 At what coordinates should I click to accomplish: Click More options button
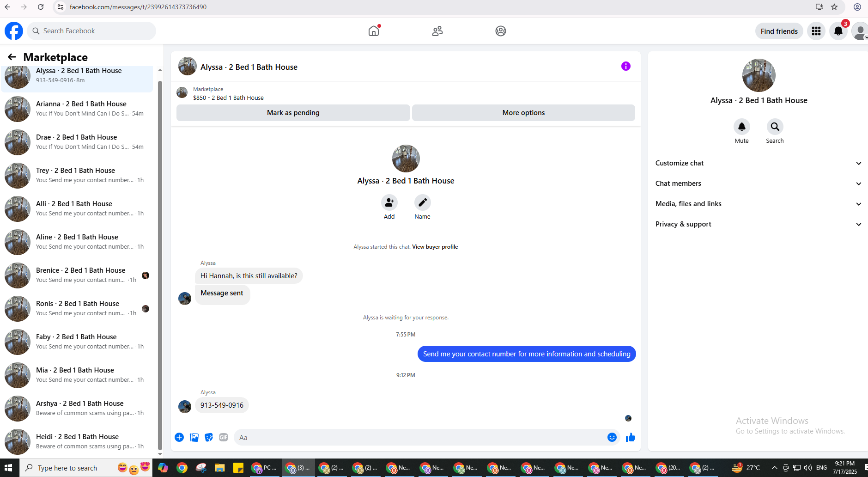tap(523, 113)
